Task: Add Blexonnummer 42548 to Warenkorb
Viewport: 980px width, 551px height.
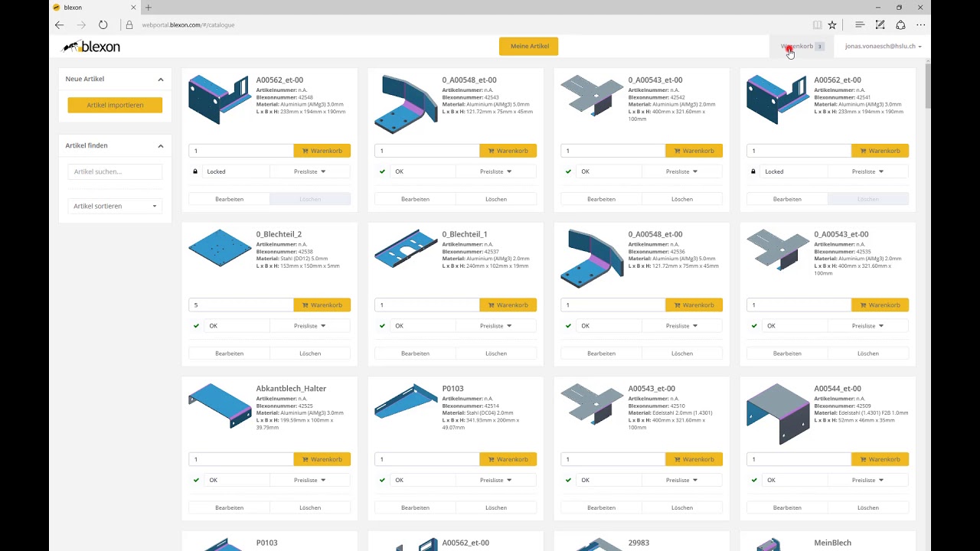Action: 322,151
